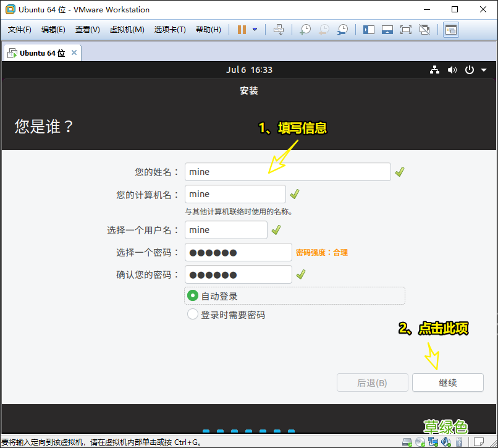Open the 选项卡(T) menu
Viewport: 498px width, 448px height.
click(x=170, y=30)
